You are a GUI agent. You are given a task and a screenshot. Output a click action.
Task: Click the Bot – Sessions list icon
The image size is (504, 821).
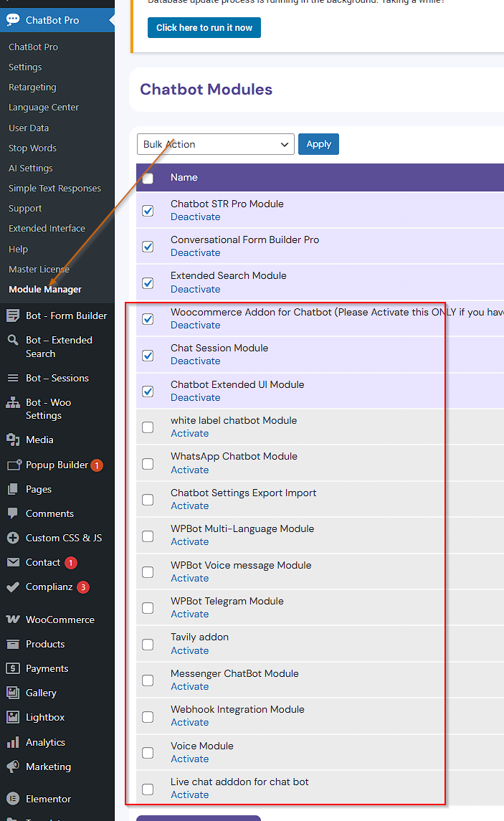[13, 378]
